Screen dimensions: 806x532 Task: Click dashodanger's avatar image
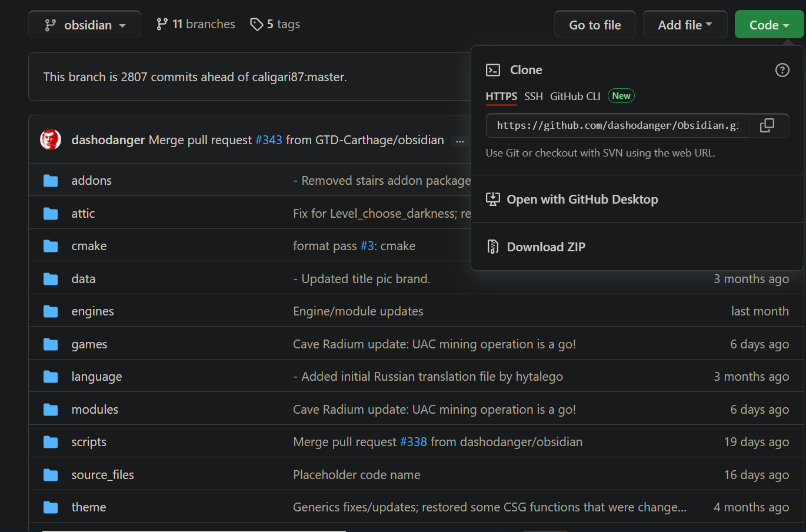point(51,140)
